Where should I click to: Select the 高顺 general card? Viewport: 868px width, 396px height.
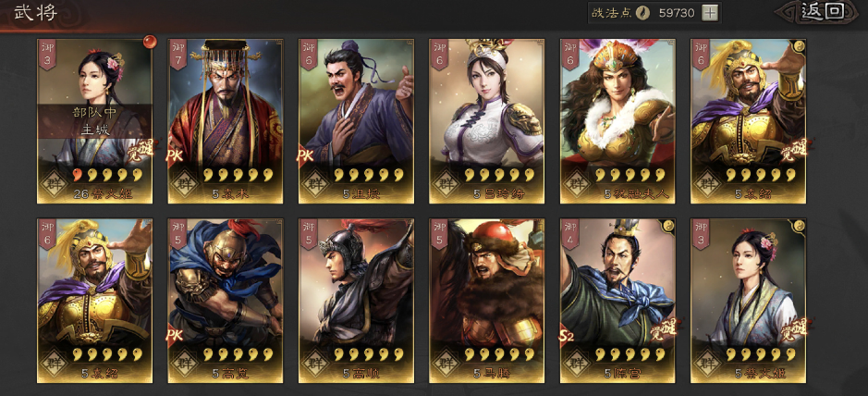[x=356, y=301]
